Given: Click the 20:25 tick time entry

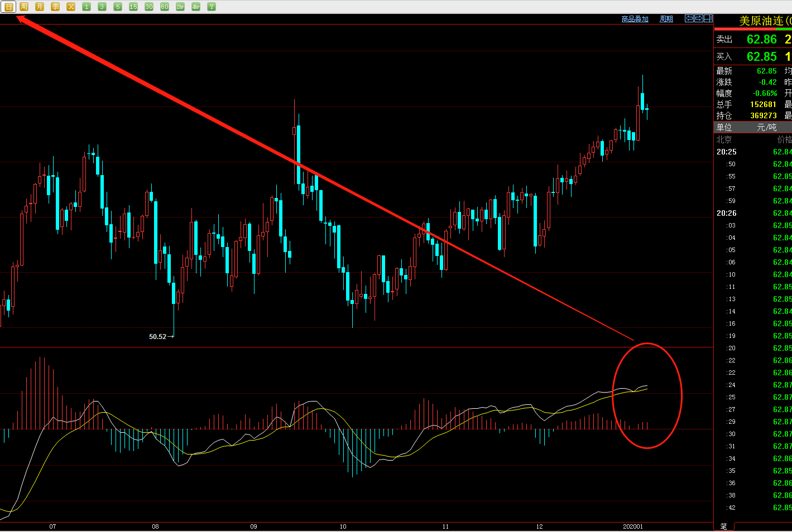Looking at the screenshot, I should [x=727, y=152].
